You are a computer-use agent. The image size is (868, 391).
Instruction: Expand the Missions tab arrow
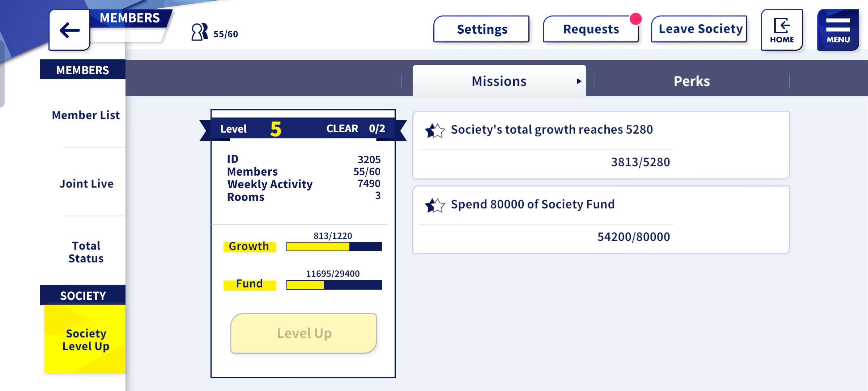coord(579,81)
